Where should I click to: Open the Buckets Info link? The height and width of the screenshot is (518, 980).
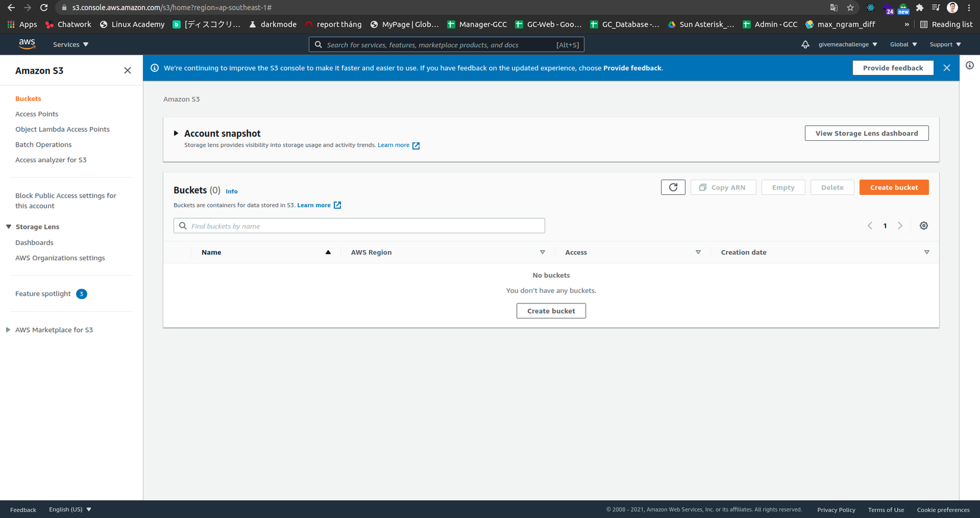232,191
